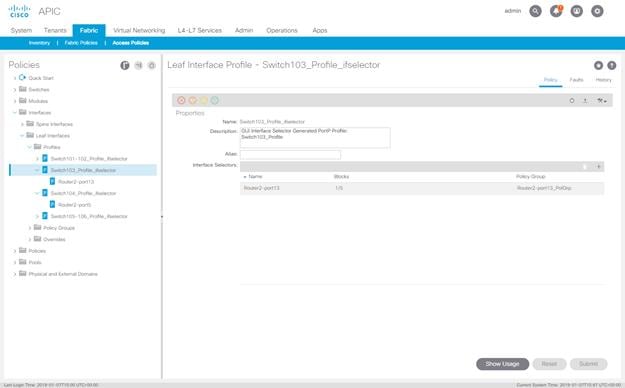Screen dimensions: 625x388
Task: Click the orange major fault icon
Action: pyautogui.click(x=193, y=100)
